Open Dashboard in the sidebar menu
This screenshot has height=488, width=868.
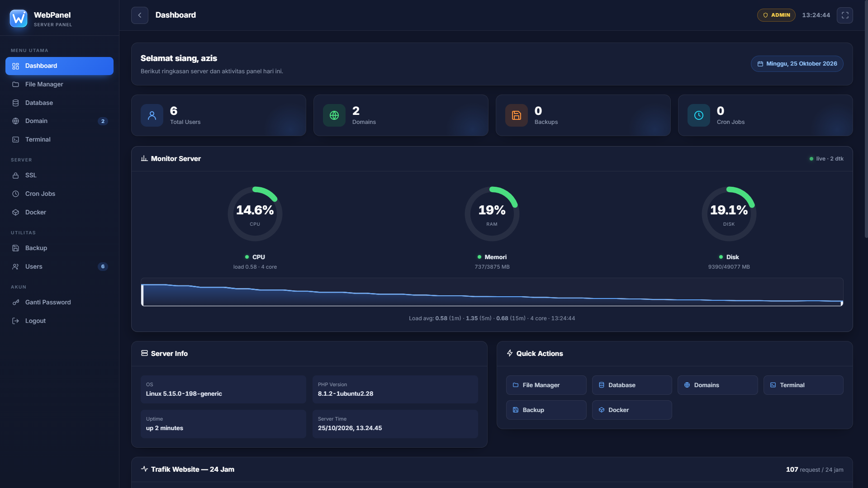point(59,66)
